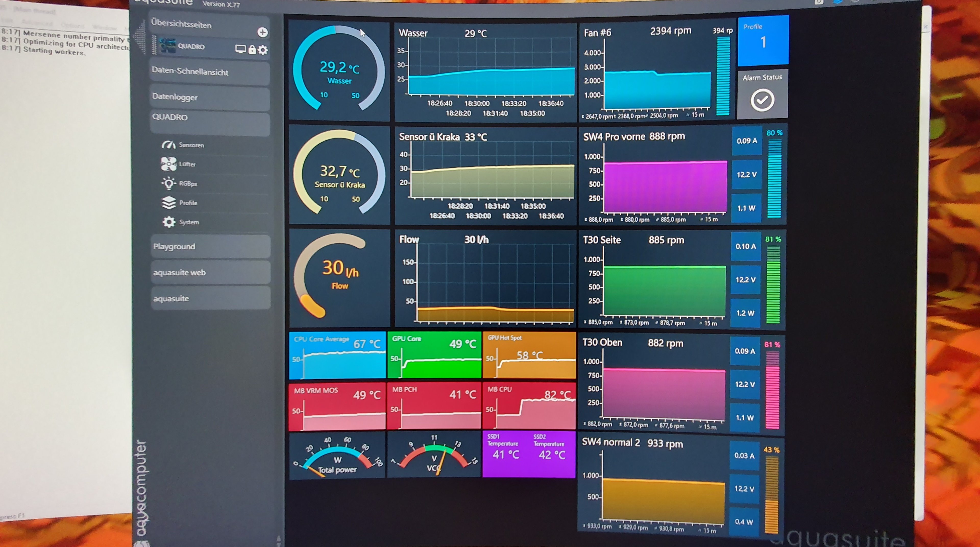This screenshot has width=980, height=547.
Task: Toggle the lock icon on QUADRO page
Action: coord(252,50)
